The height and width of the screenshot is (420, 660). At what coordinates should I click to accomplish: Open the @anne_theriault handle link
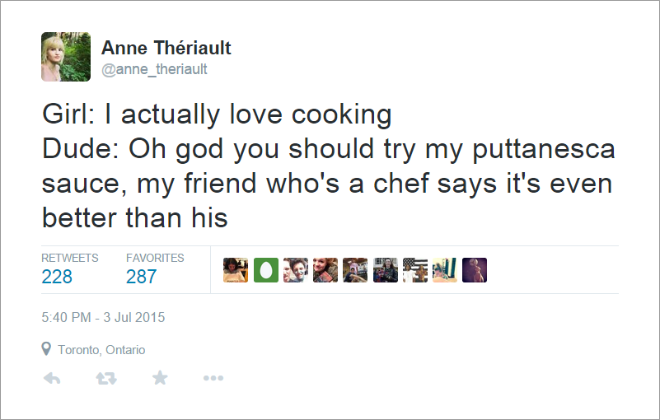[x=154, y=69]
